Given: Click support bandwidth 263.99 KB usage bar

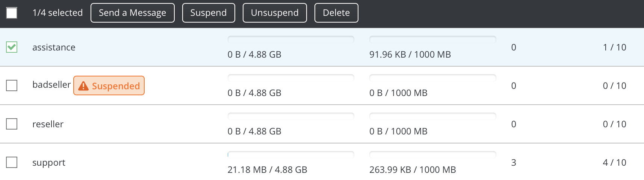Looking at the screenshot, I should click(x=433, y=154).
